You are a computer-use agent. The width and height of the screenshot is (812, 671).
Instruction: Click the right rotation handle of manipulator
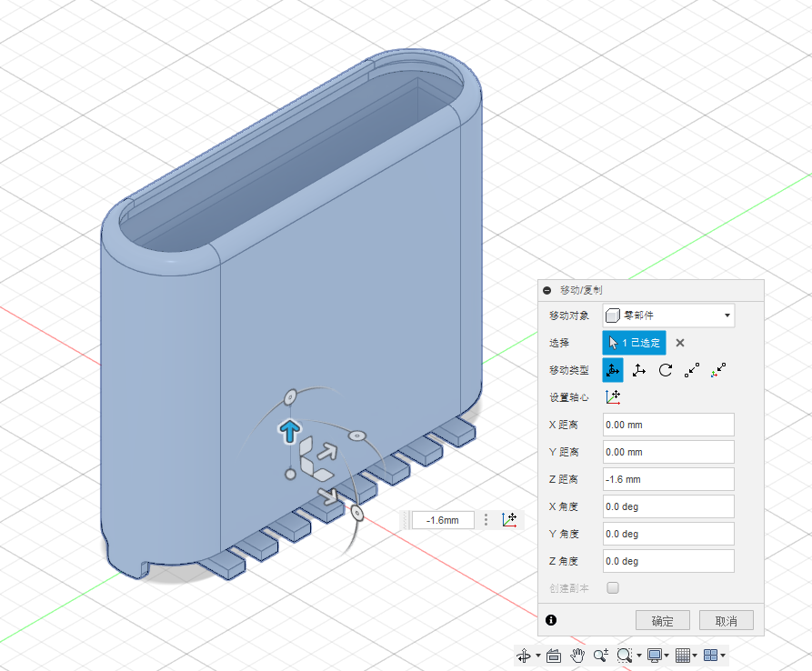click(356, 436)
